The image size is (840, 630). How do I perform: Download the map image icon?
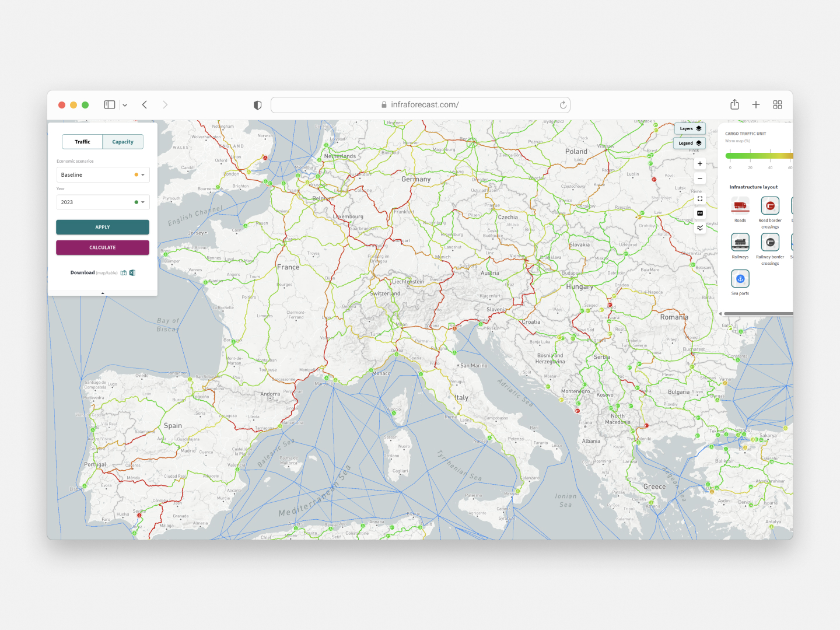click(x=124, y=273)
